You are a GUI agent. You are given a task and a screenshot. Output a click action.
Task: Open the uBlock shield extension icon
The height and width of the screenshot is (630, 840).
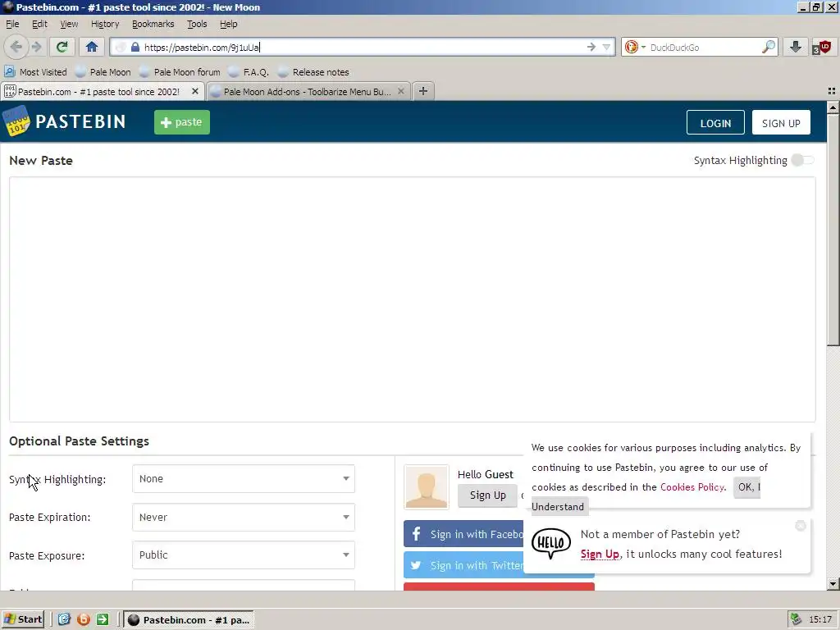822,47
